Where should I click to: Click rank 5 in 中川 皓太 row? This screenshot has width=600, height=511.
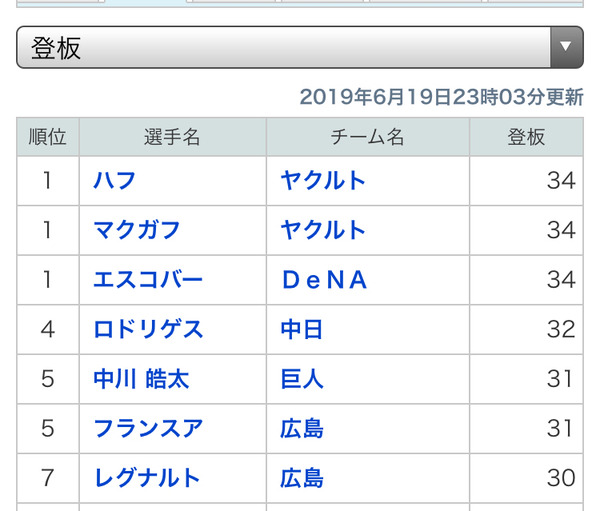[x=48, y=379]
